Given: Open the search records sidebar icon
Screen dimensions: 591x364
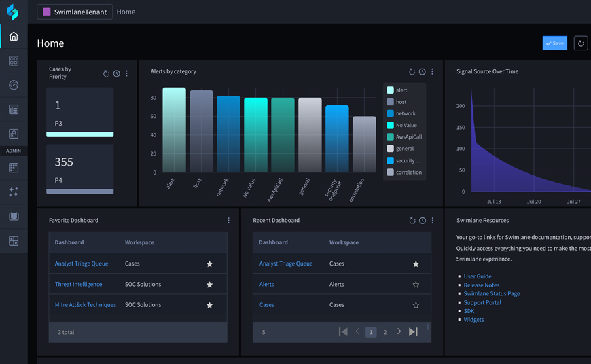Looking at the screenshot, I should point(14,134).
